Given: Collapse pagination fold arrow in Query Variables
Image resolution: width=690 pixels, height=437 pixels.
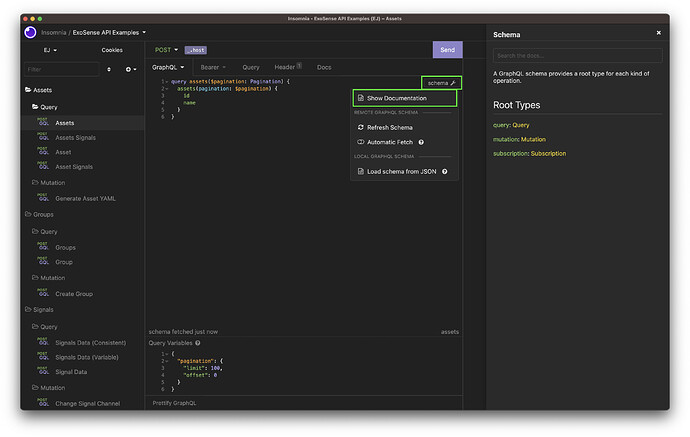Looking at the screenshot, I should tap(167, 361).
